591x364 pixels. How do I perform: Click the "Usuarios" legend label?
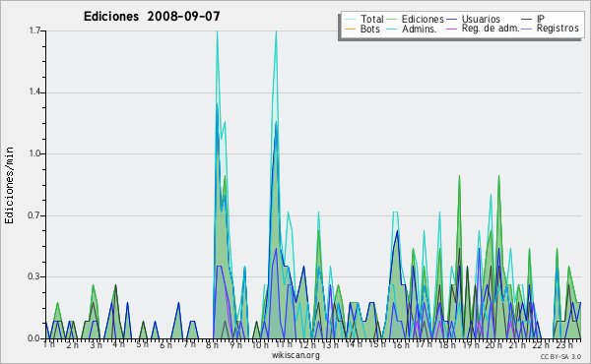coord(481,19)
